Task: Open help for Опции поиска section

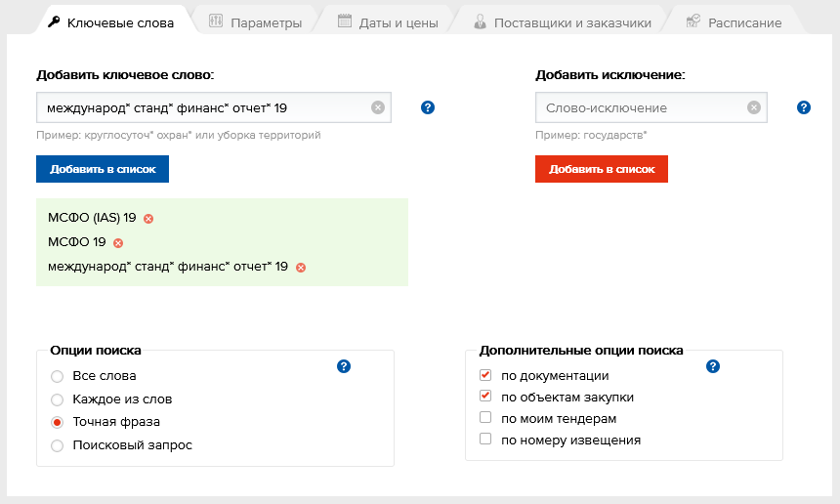Action: click(x=343, y=366)
